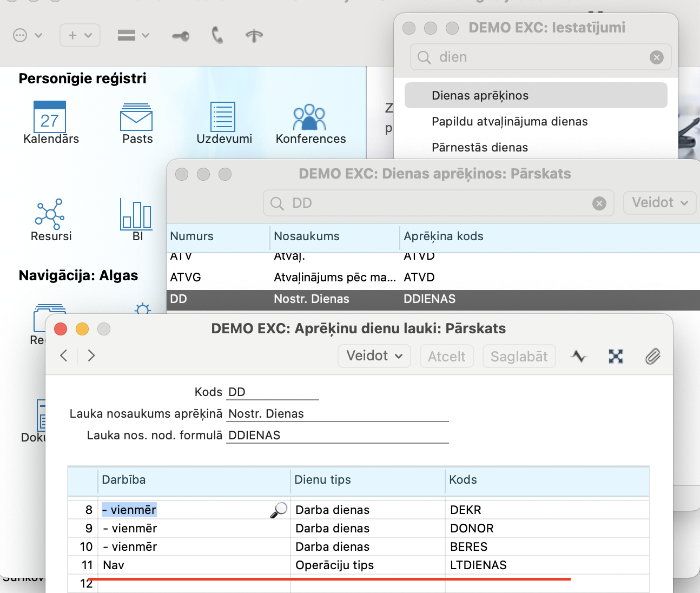Open the Pasts mail icon
The height and width of the screenshot is (593, 700).
136,117
